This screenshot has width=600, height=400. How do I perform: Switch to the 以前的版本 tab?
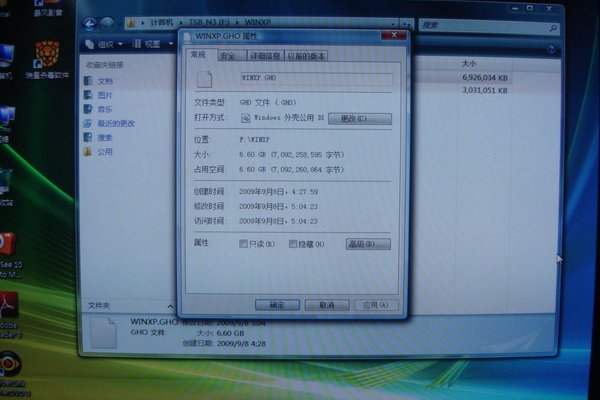307,56
